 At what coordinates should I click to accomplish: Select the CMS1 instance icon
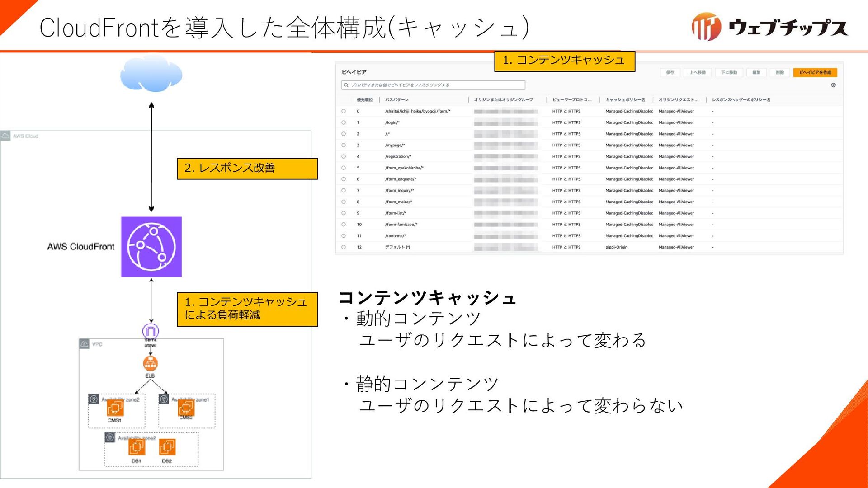(x=115, y=408)
